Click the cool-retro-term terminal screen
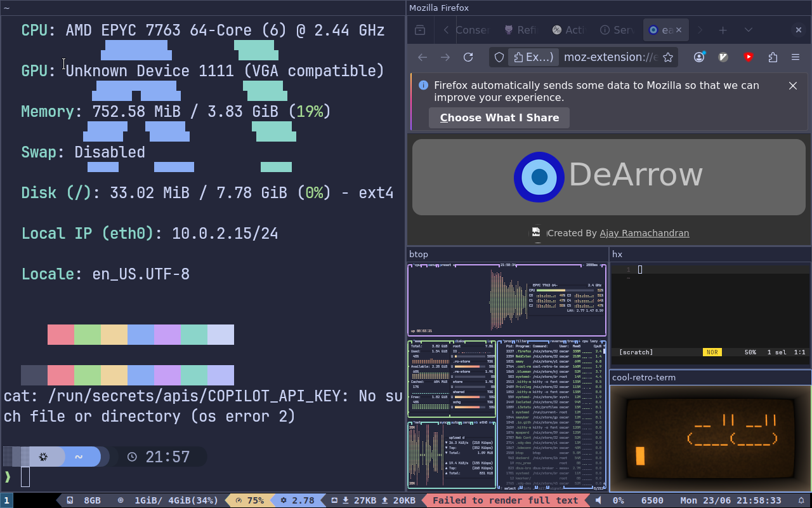812x508 pixels. click(x=710, y=438)
